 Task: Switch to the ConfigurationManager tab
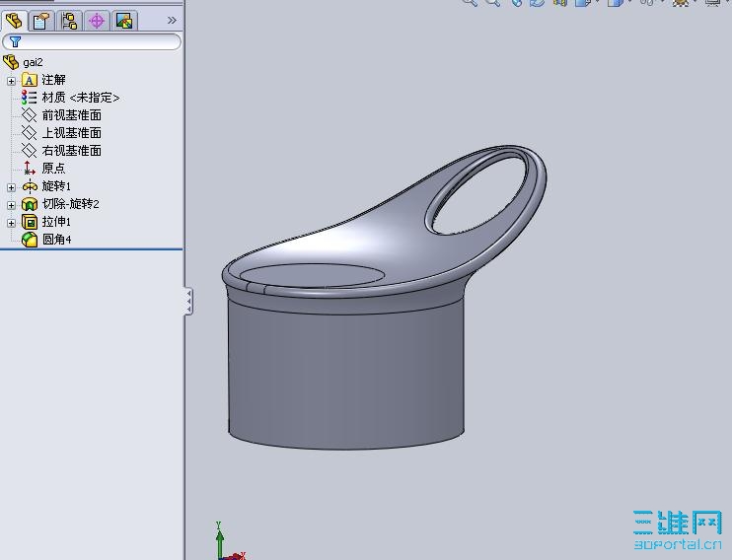[69, 21]
